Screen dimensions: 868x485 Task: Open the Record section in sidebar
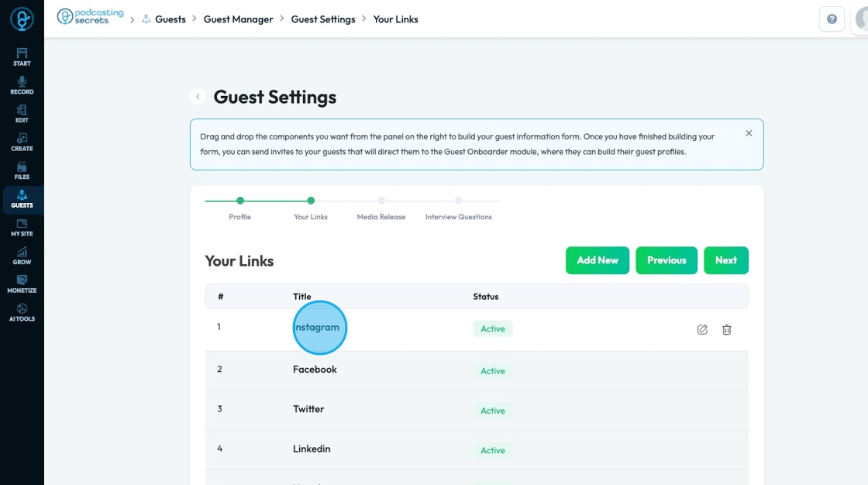tap(22, 85)
